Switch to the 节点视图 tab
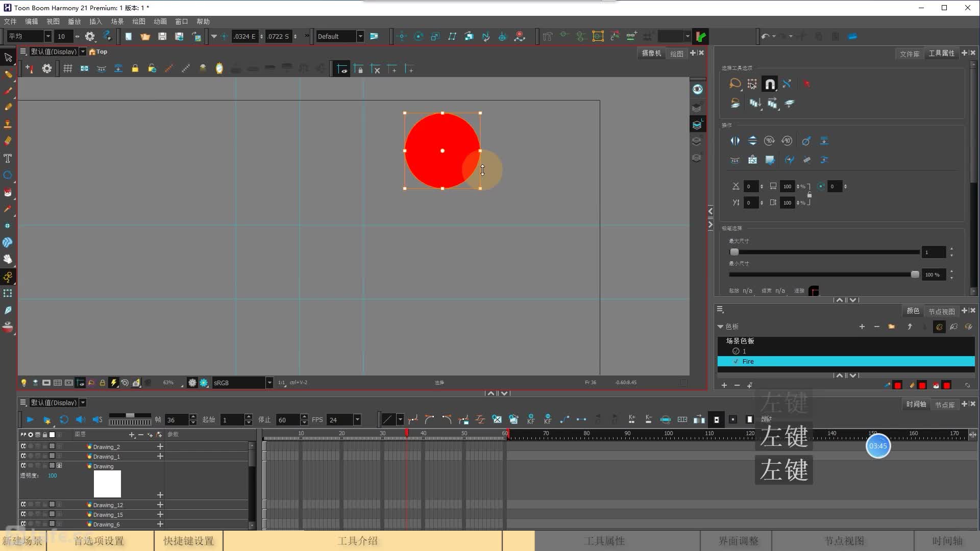This screenshot has width=980, height=551. click(941, 311)
